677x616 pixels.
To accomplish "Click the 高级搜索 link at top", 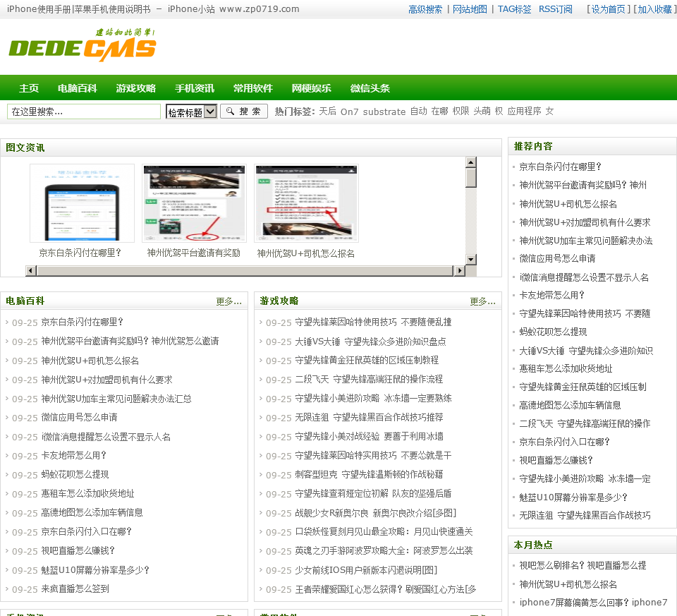I will (425, 9).
